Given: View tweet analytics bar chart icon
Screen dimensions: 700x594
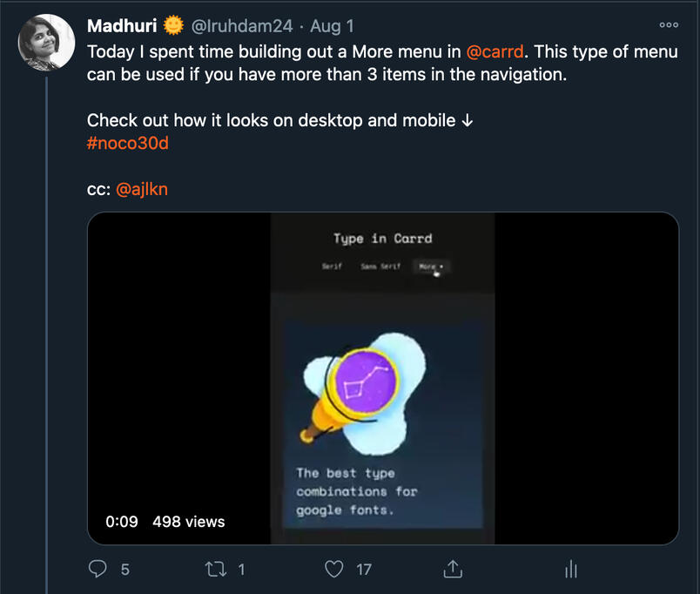Looking at the screenshot, I should (571, 569).
